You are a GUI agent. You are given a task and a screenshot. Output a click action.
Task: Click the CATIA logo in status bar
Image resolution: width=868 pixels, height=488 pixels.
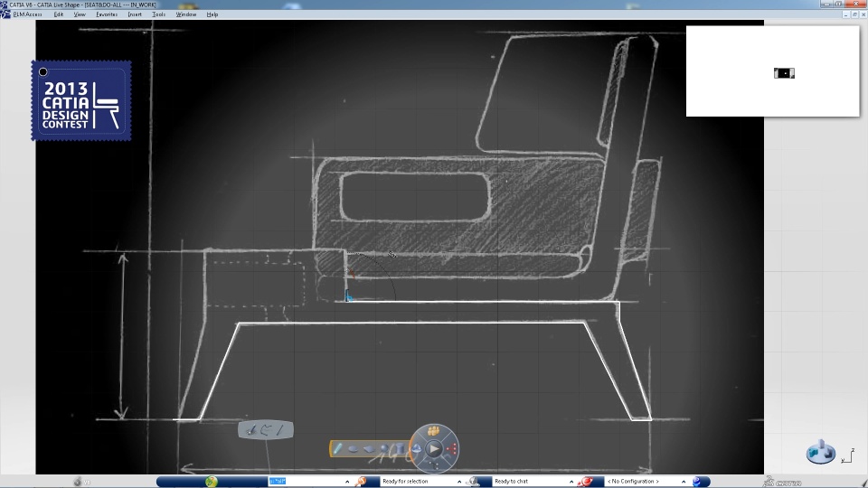pyautogui.click(x=782, y=483)
